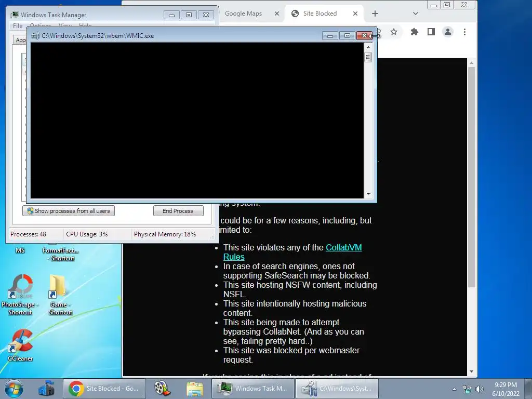Click Chrome page scrollbar up arrow

pos(471,63)
